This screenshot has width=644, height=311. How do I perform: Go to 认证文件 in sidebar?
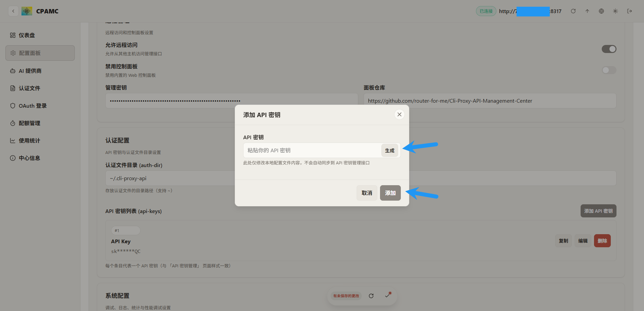(x=29, y=88)
